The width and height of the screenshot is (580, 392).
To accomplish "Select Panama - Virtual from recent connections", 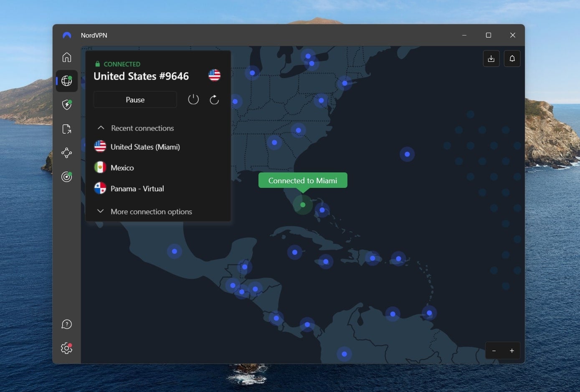I will coord(137,188).
